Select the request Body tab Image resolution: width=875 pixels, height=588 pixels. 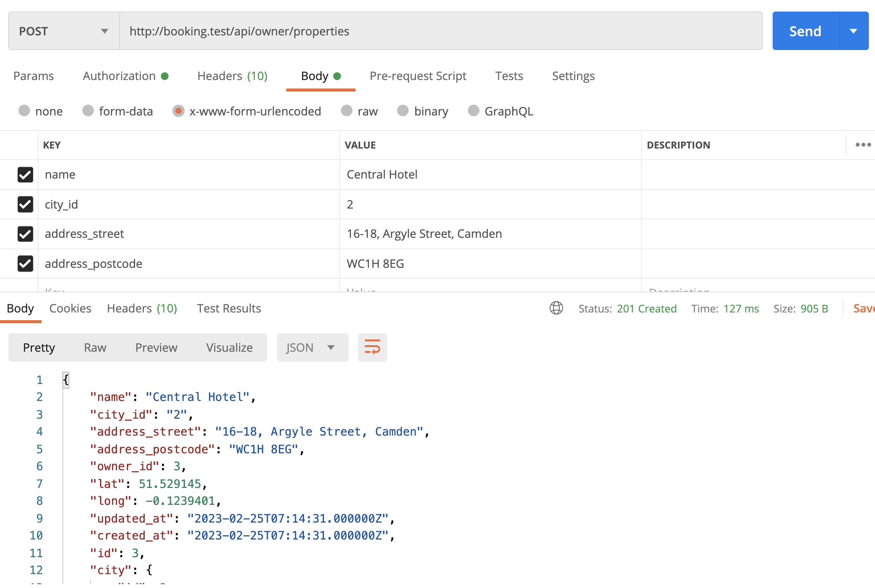(x=321, y=76)
